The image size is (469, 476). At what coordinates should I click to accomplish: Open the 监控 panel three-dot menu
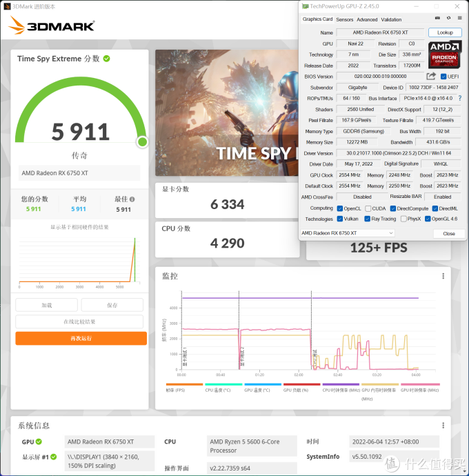click(443, 276)
